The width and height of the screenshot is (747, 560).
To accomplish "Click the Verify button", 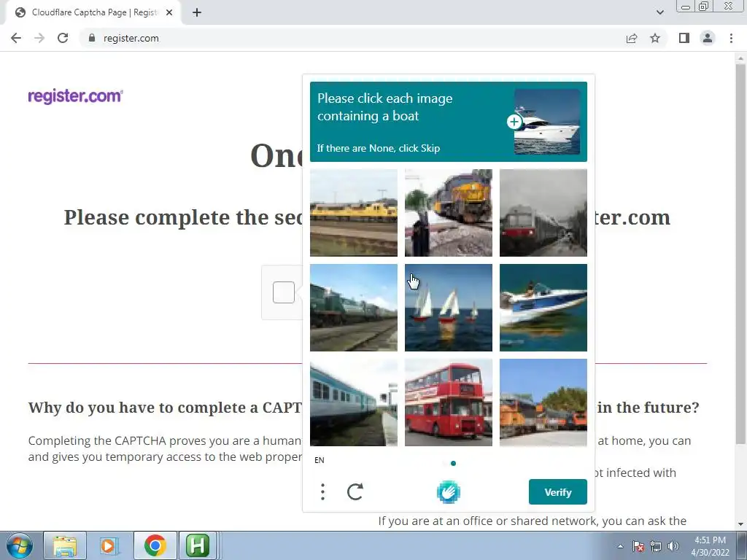I will tap(558, 492).
